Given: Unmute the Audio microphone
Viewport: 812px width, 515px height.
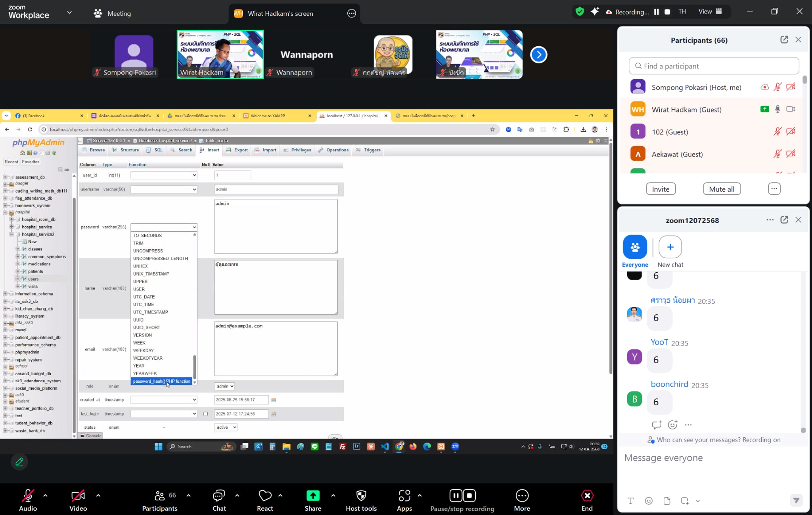Looking at the screenshot, I should [x=28, y=496].
